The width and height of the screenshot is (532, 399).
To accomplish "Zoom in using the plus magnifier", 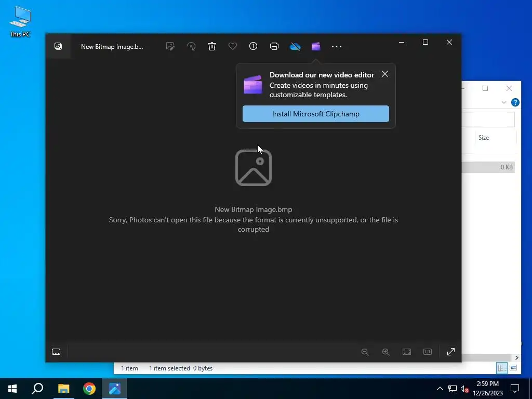I will click(x=386, y=352).
